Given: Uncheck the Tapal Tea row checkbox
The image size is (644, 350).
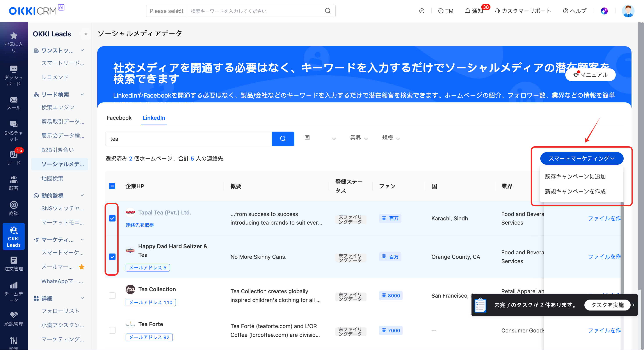Looking at the screenshot, I should (112, 218).
